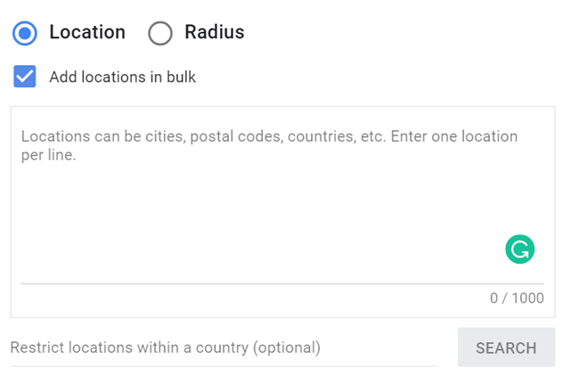562x392 pixels.
Task: Toggle the blue bulk locations checkmark box
Action: (x=25, y=77)
